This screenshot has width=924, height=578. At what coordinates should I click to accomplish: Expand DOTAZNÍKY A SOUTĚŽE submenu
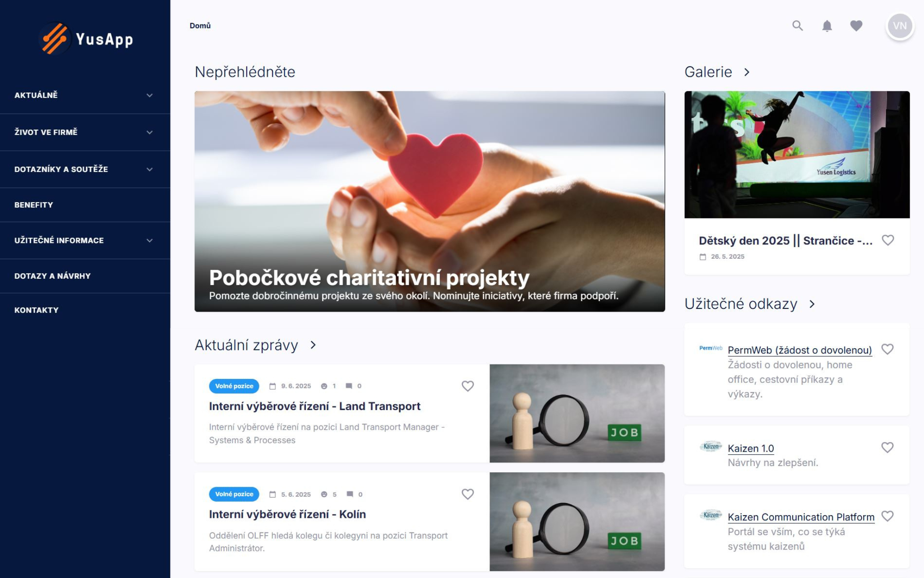[85, 169]
